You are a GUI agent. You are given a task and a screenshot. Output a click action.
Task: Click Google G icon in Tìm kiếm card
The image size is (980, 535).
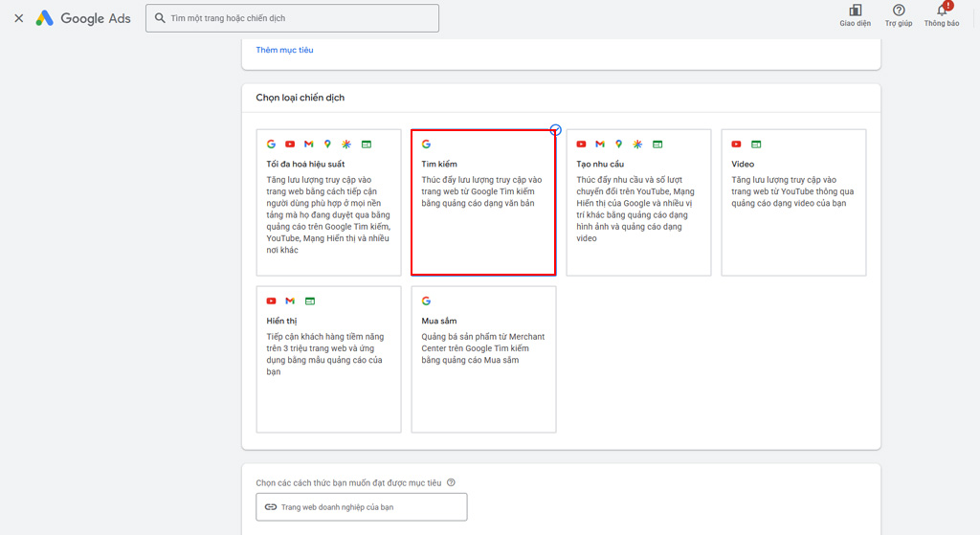(x=426, y=145)
